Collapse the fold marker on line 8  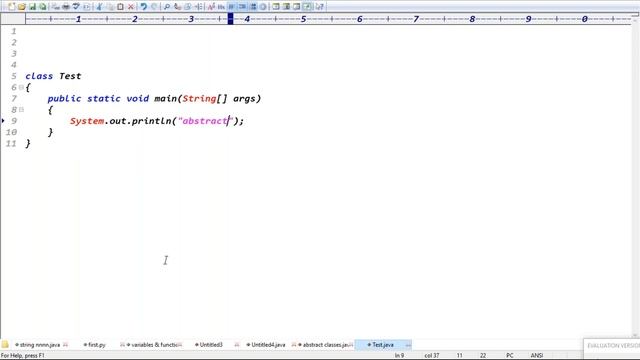click(x=21, y=110)
